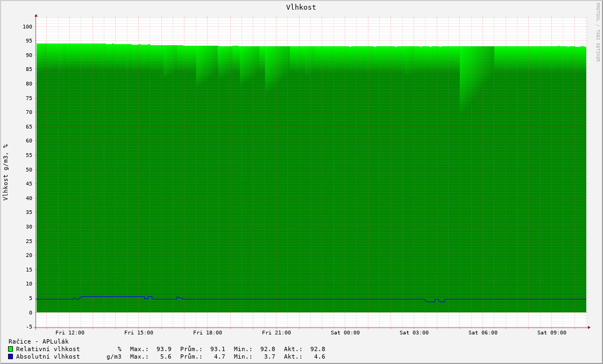The height and width of the screenshot is (364, 603).
Task: Click the Relativní vlhkost legend label
Action: click(48, 349)
